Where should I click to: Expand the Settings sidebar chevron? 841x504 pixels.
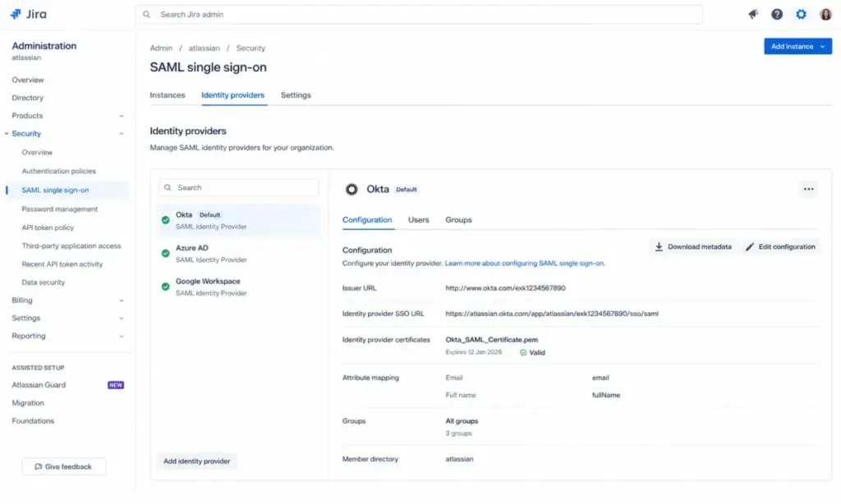(x=122, y=318)
